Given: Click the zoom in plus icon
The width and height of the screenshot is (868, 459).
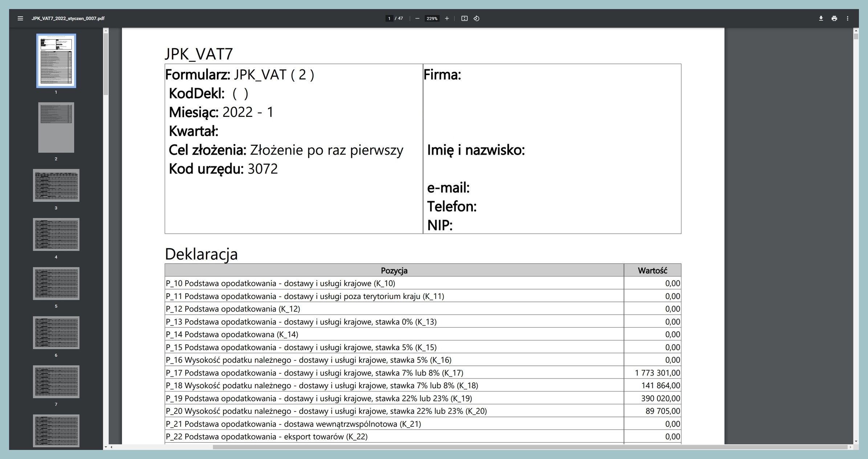Looking at the screenshot, I should [447, 19].
